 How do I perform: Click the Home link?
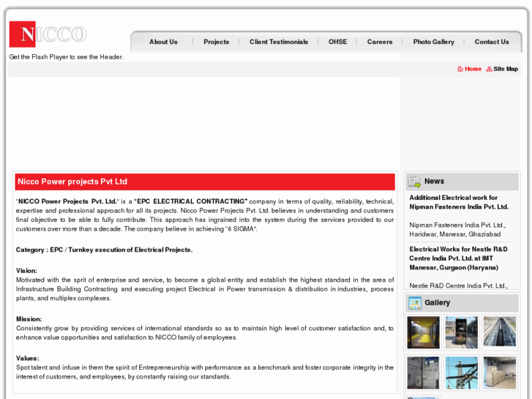click(x=473, y=69)
